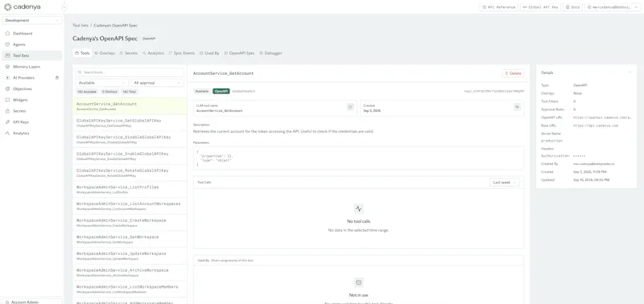Delete the AccountService_GetAccount tool
Screen dimensions: 644x304
pos(513,73)
